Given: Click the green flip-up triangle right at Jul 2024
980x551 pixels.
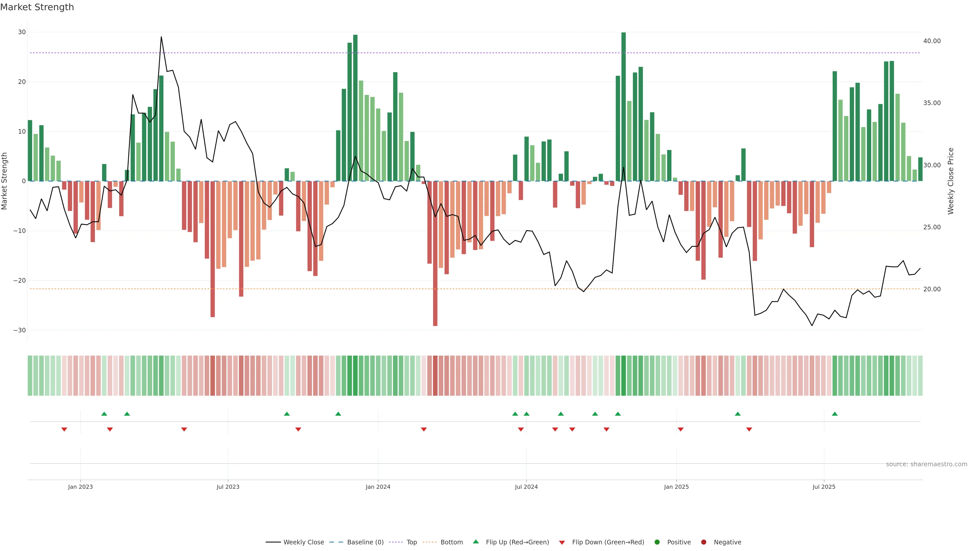Looking at the screenshot, I should 526,414.
